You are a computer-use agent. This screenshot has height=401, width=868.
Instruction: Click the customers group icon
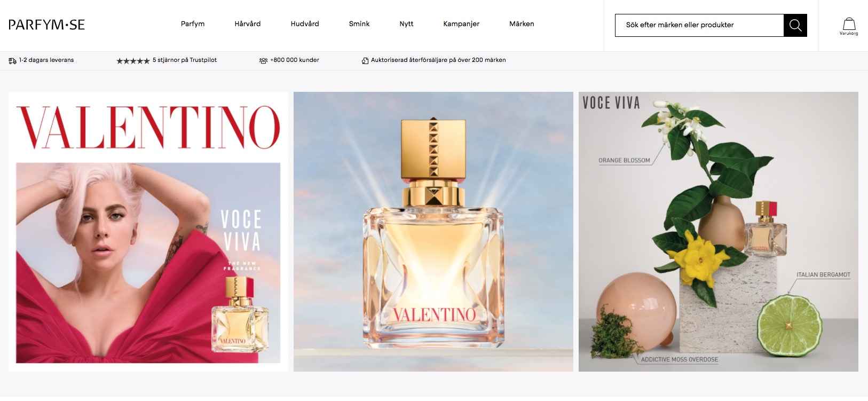pos(263,61)
